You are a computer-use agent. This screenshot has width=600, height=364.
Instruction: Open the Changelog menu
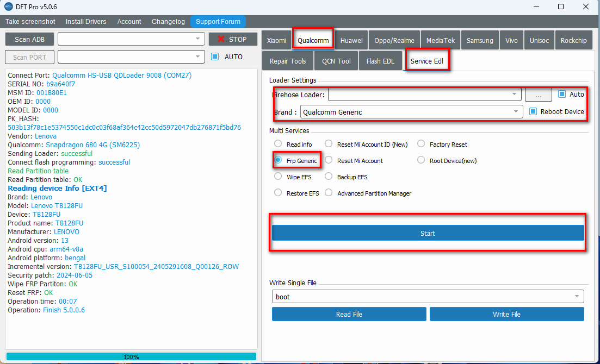tap(168, 21)
